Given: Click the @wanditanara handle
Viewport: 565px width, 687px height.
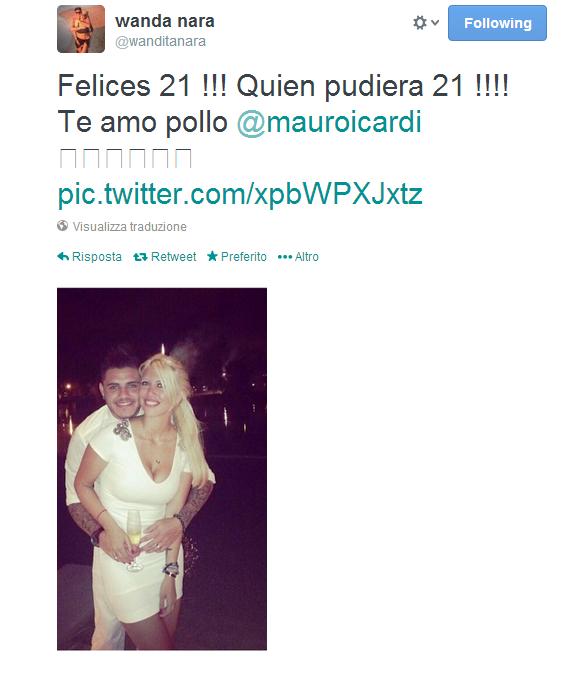Looking at the screenshot, I should coord(160,41).
